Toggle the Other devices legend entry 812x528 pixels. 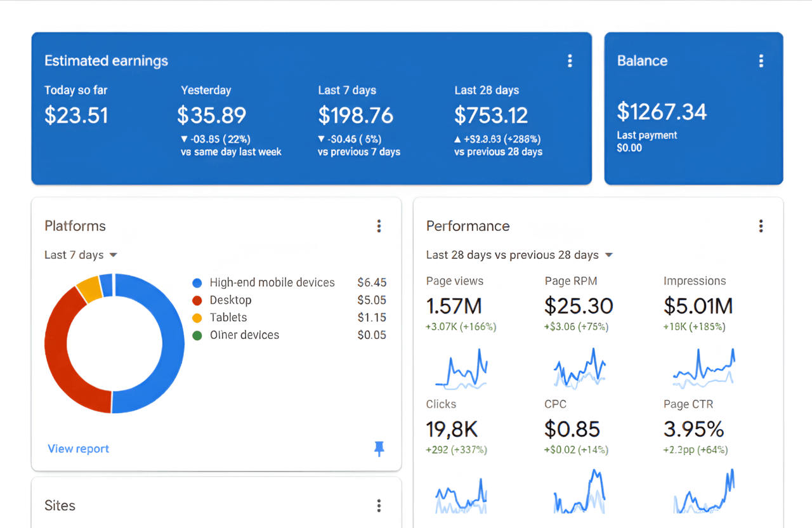coord(244,334)
